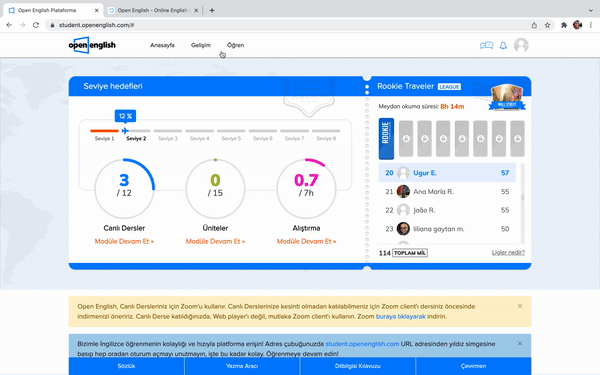This screenshot has width=600, height=375.
Task: Click Ugur E. avatar in leaderboard
Action: [x=403, y=173]
